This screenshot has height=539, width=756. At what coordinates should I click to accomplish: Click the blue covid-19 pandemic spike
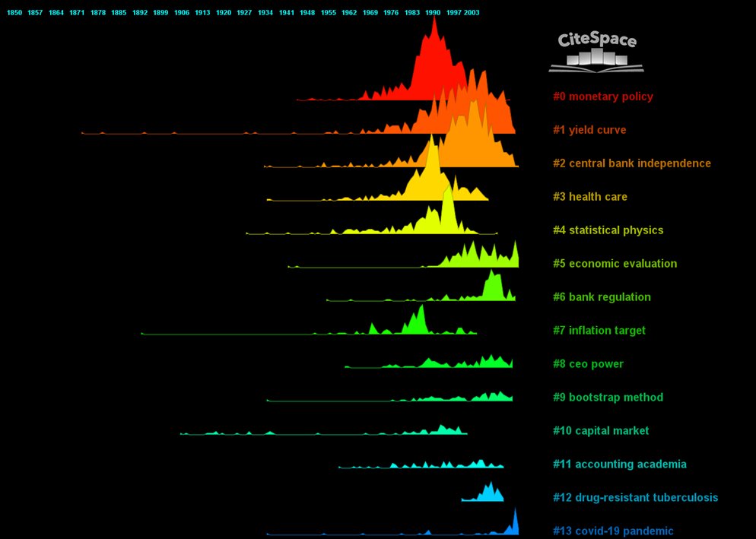[x=515, y=523]
